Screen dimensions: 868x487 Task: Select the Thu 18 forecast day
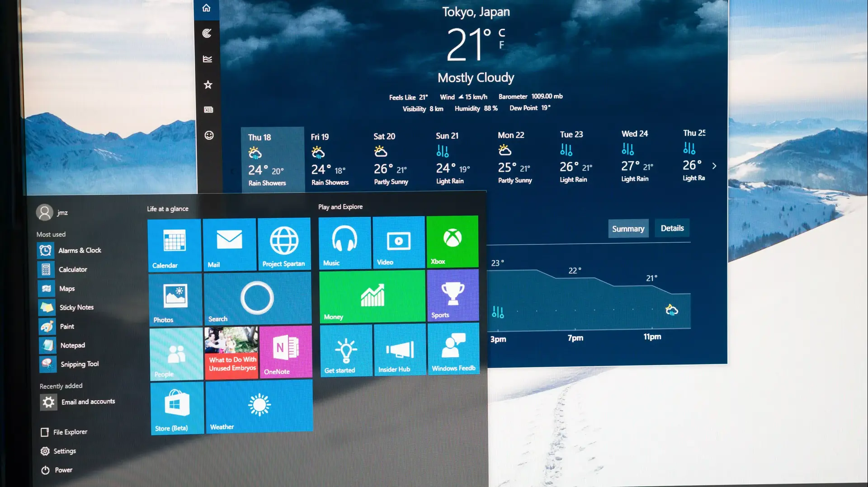pos(272,160)
